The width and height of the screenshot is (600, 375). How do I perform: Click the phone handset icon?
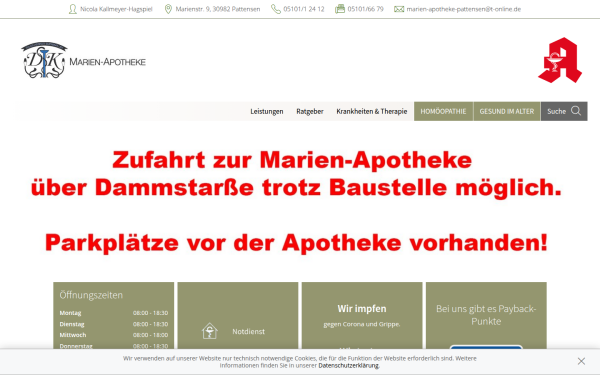coord(276,9)
